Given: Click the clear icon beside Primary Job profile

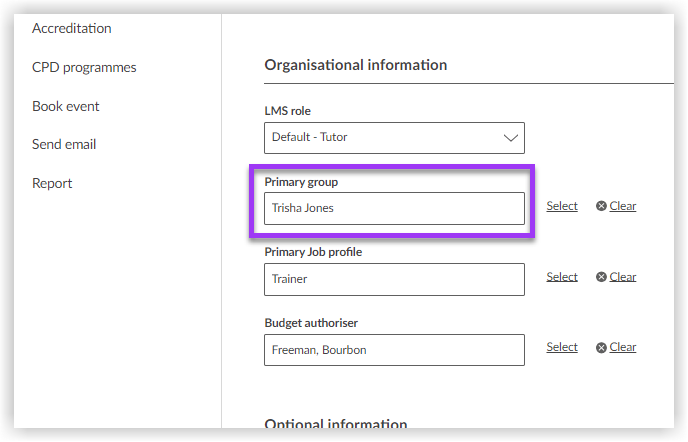Looking at the screenshot, I should point(601,277).
